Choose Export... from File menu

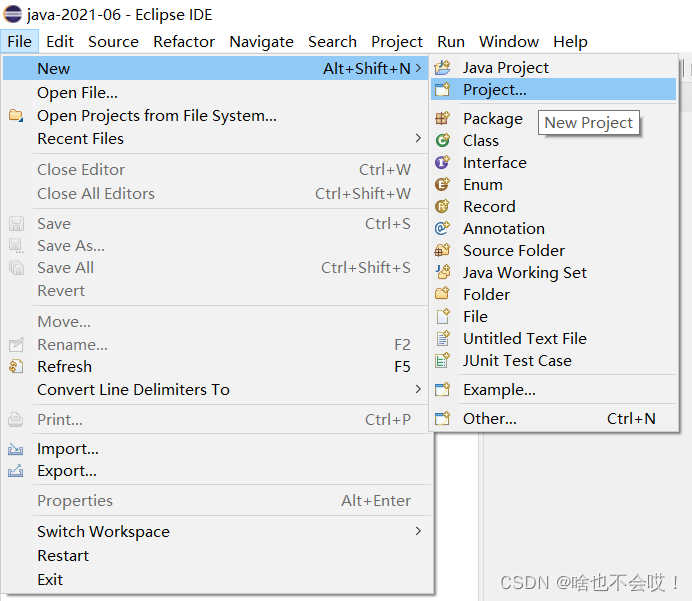coord(216,471)
